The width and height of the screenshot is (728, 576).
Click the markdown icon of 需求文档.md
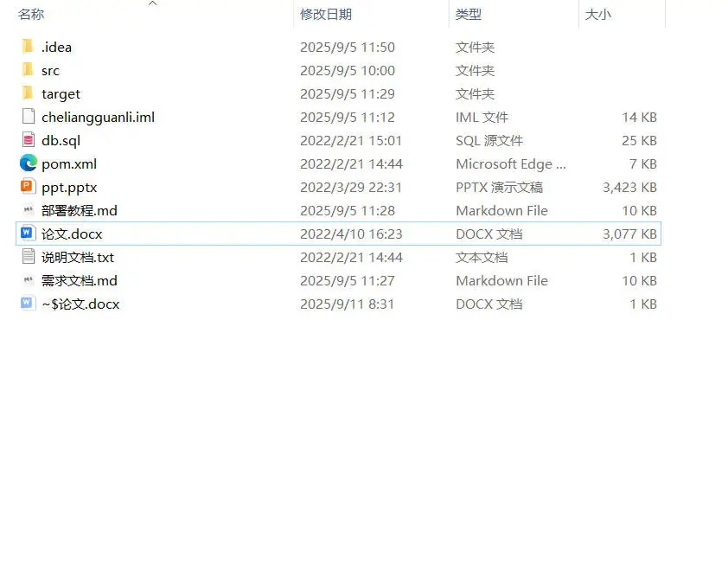coord(29,280)
